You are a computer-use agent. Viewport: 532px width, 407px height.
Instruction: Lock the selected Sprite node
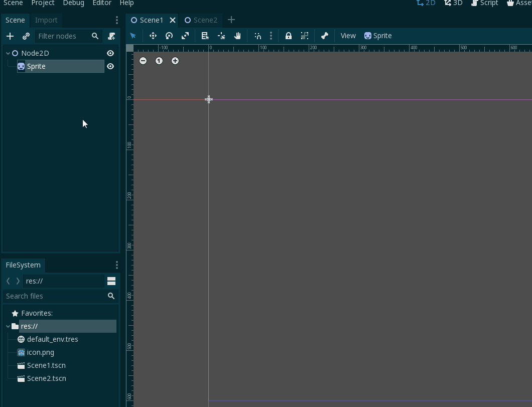[x=289, y=36]
